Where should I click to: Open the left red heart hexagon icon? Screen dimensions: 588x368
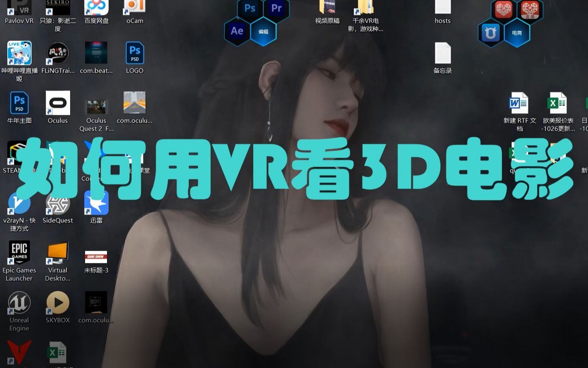click(504, 9)
